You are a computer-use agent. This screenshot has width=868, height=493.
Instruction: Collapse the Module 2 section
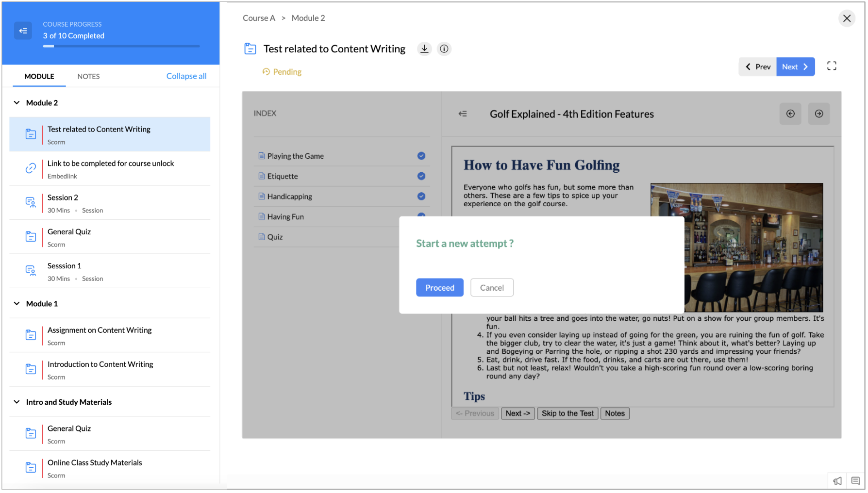[17, 103]
